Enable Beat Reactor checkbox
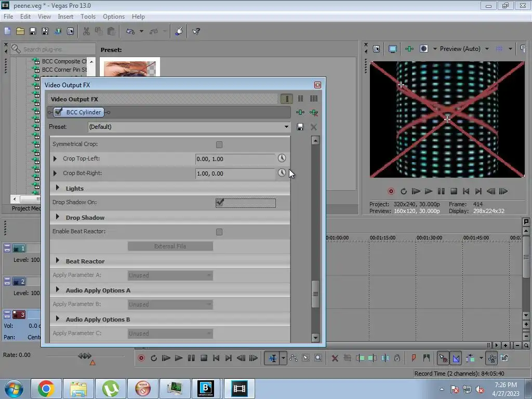The image size is (532, 399). (219, 232)
